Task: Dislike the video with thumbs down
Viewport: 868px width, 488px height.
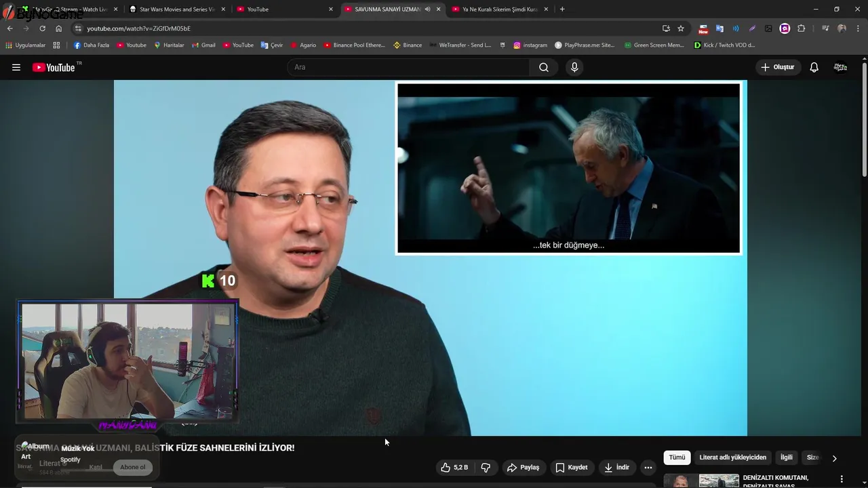Action: point(486,468)
